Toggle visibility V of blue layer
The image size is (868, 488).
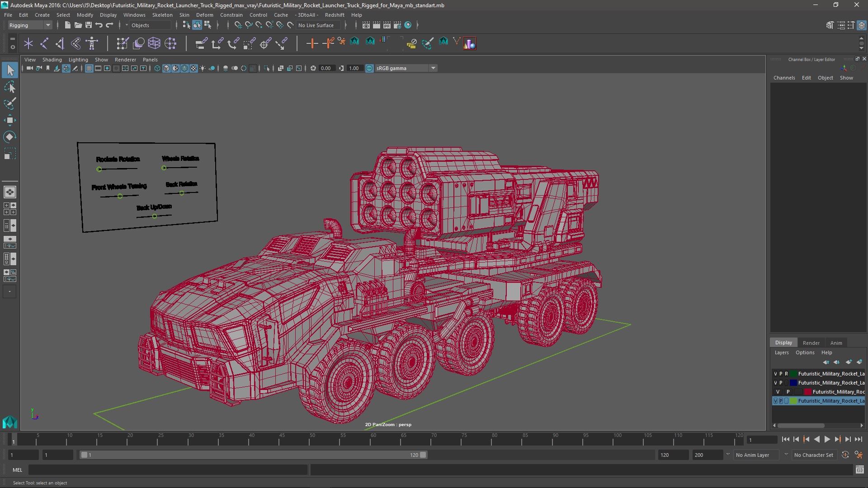click(776, 383)
